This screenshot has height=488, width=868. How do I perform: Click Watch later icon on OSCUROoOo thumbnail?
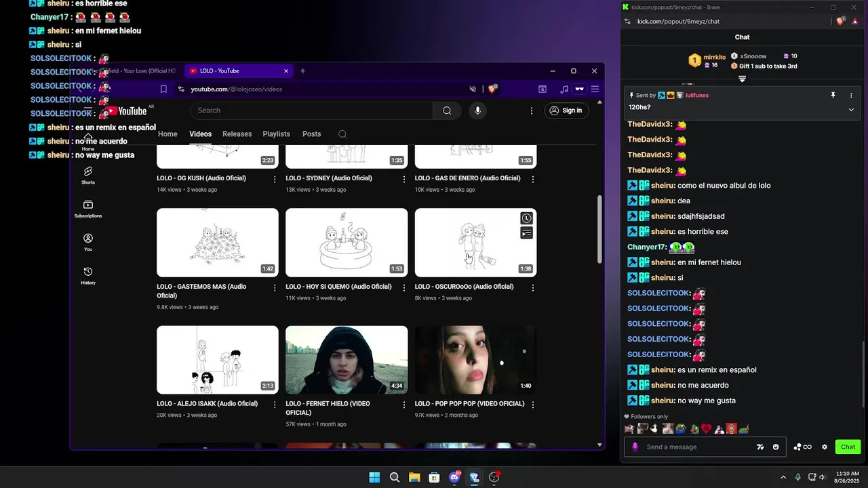[526, 218]
